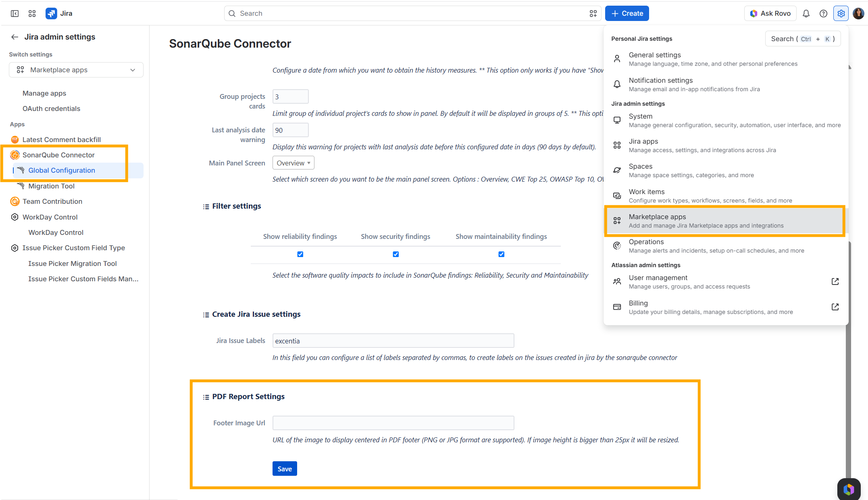Click the PDF Report Settings heading

click(248, 397)
